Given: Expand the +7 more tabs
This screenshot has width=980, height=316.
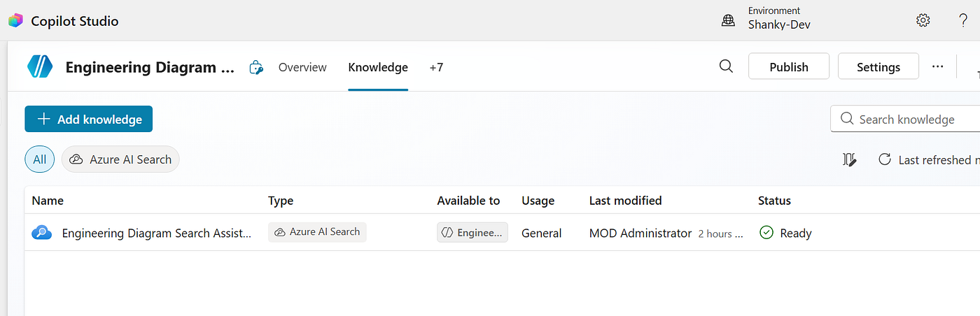Looking at the screenshot, I should click(436, 67).
